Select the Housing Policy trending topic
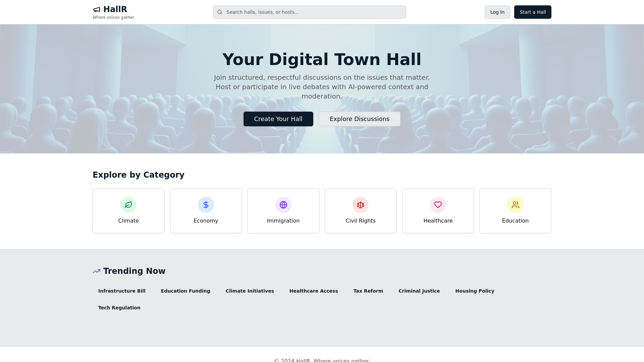This screenshot has height=362, width=644. coord(475,291)
